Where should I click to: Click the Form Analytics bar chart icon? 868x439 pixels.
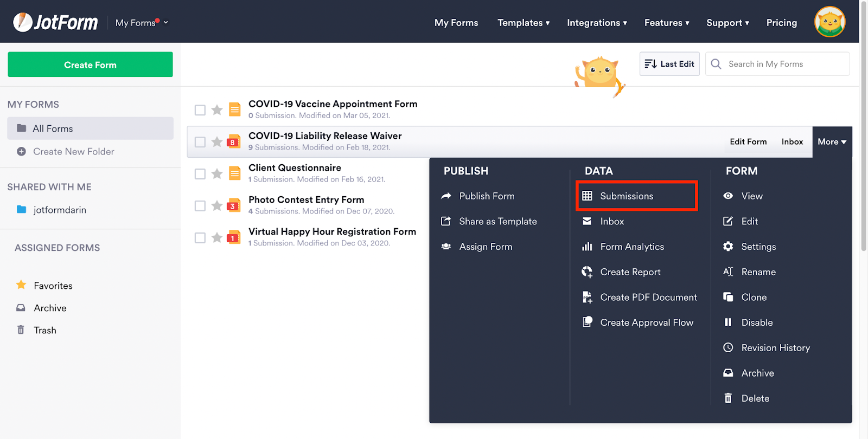pyautogui.click(x=587, y=247)
